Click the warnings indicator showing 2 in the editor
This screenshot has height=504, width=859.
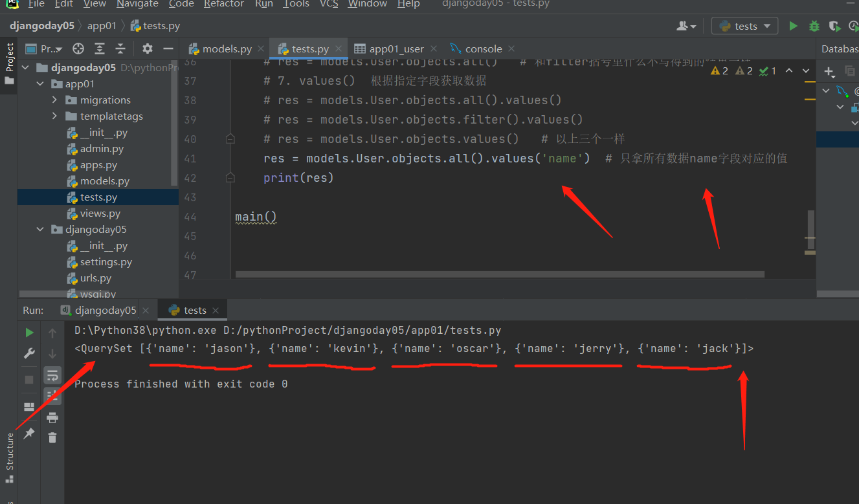(720, 71)
